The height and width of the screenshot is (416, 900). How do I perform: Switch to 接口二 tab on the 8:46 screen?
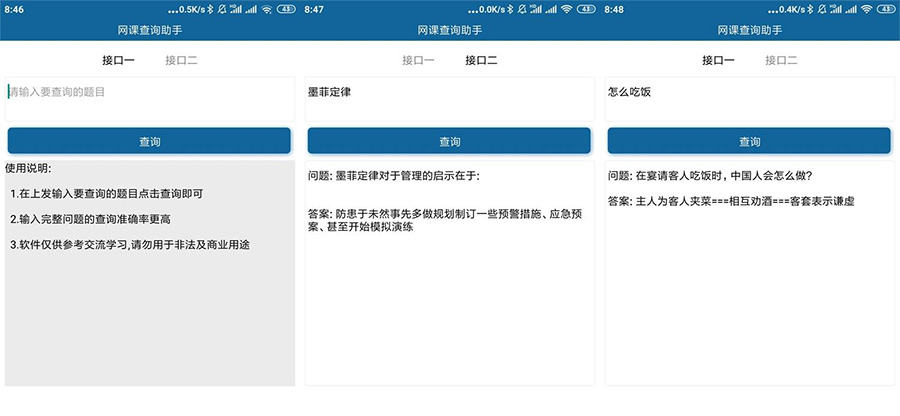pyautogui.click(x=181, y=60)
